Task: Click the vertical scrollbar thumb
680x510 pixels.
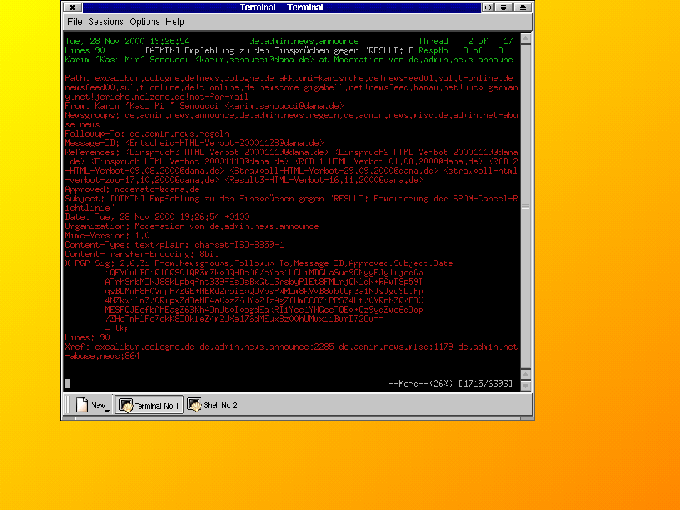Action: 526,206
